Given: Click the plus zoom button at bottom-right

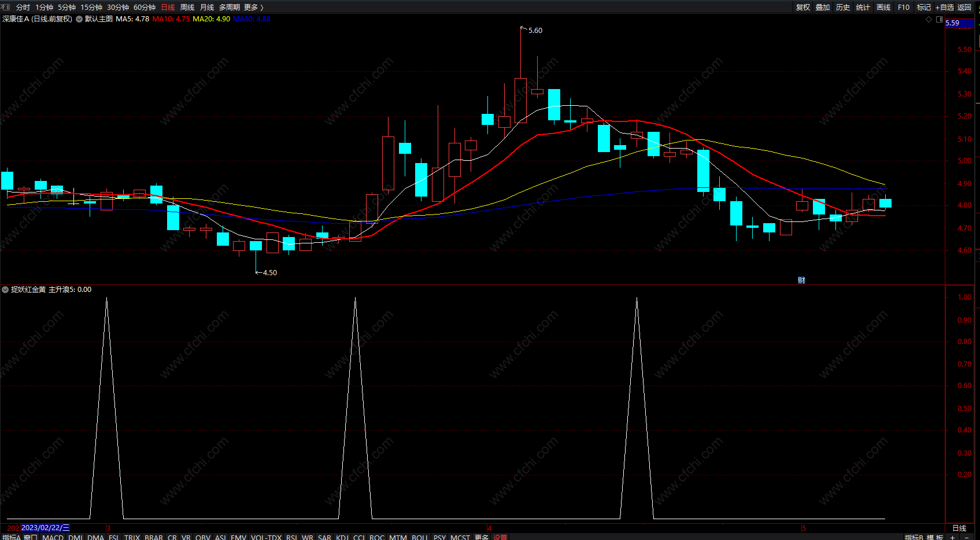Looking at the screenshot, I should point(953,537).
